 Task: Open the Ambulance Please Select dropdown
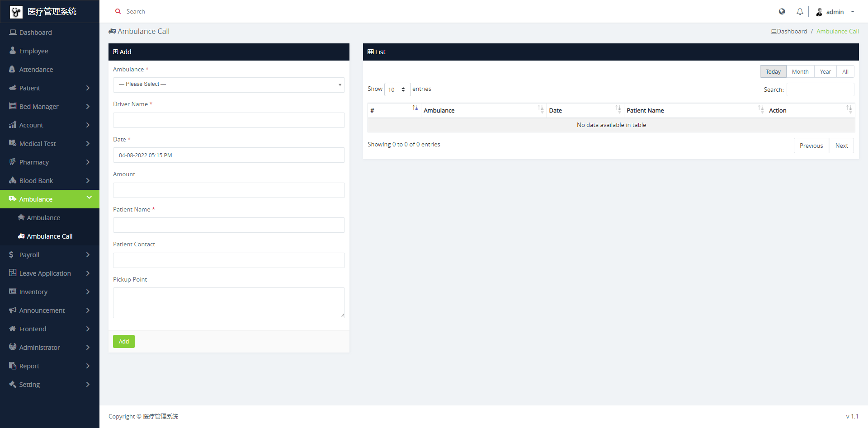point(229,85)
